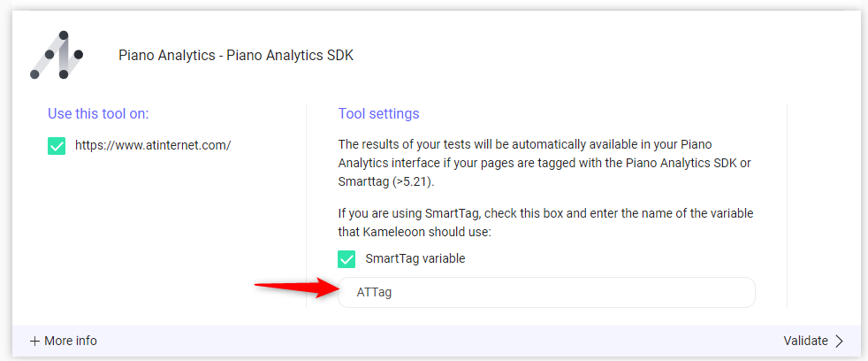This screenshot has height=361, width=868.
Task: Expand the More info section
Action: pyautogui.click(x=64, y=341)
